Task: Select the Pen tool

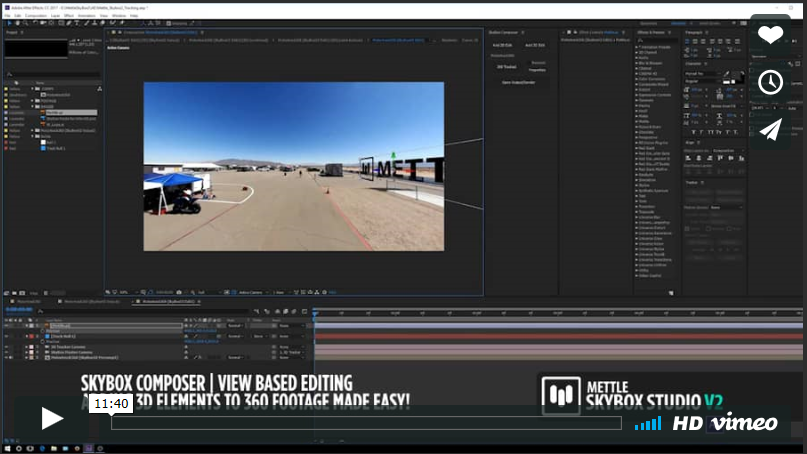Action: tap(68, 23)
